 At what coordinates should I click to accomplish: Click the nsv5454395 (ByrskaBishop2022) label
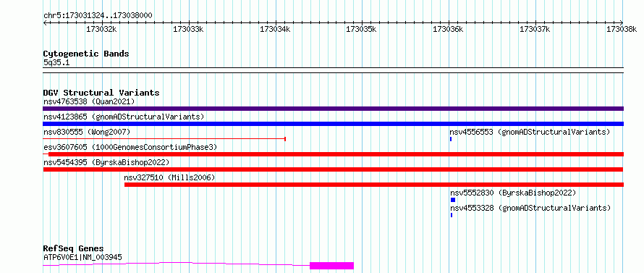(106, 162)
